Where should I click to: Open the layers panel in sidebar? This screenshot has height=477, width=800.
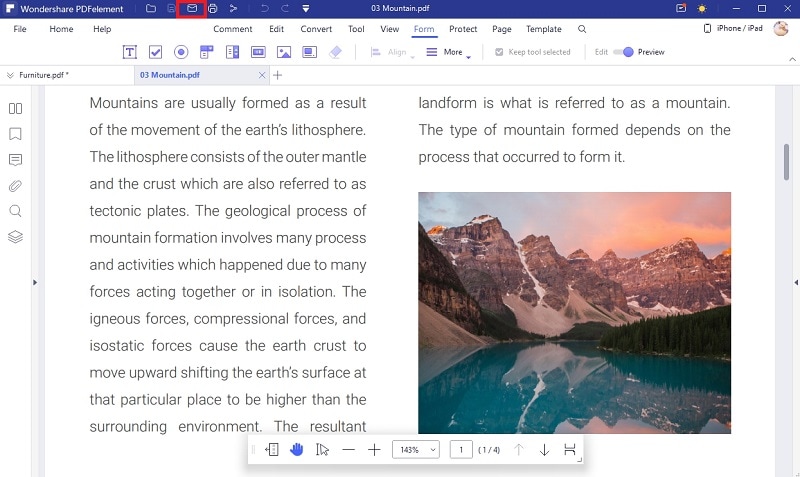pos(15,237)
